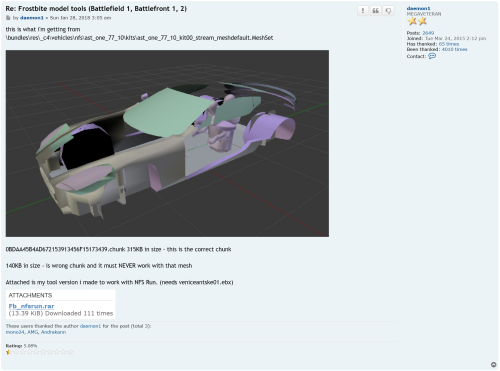Screen dimensions: 500x371
Task: Click the 'Rating: 5.88%' text
Action: click(21, 346)
